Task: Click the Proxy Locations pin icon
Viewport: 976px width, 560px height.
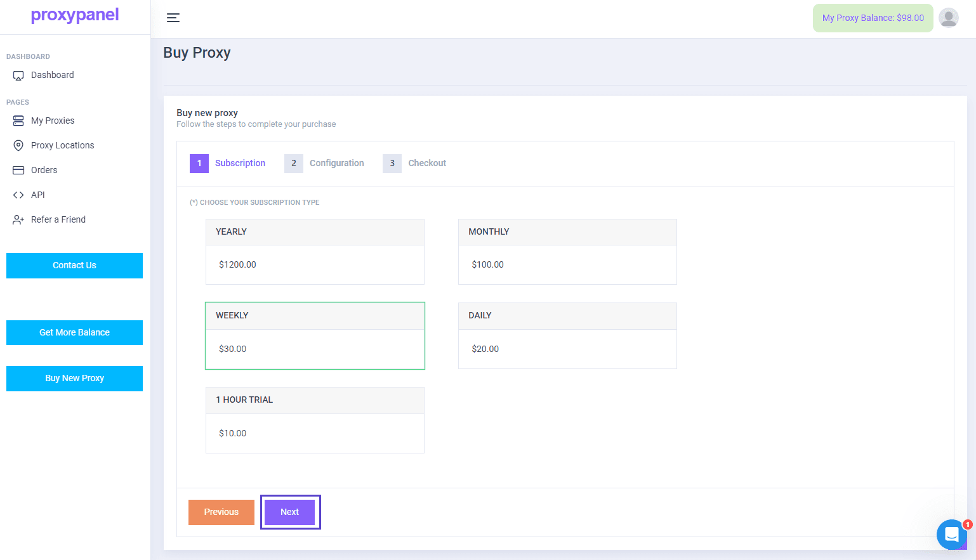Action: pyautogui.click(x=18, y=145)
